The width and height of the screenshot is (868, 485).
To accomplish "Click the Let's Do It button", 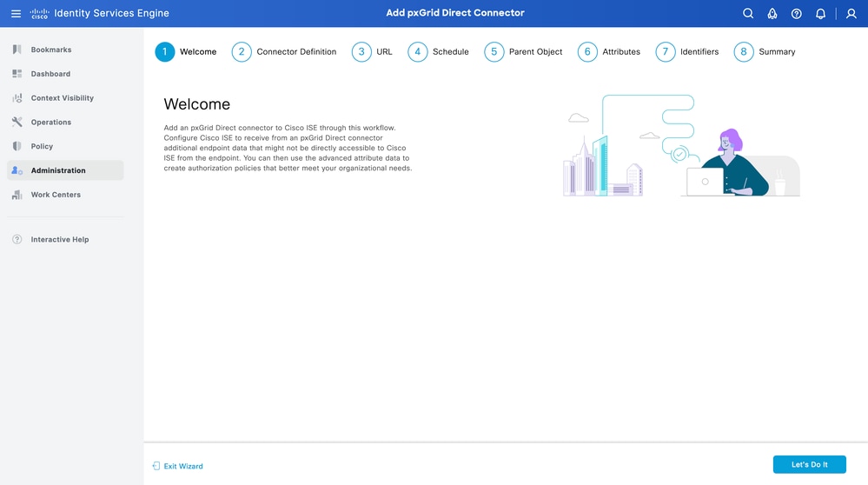I will [x=809, y=464].
